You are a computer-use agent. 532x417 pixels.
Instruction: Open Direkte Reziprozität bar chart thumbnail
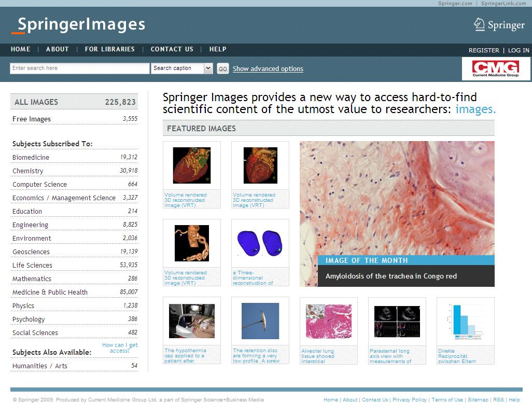[465, 322]
